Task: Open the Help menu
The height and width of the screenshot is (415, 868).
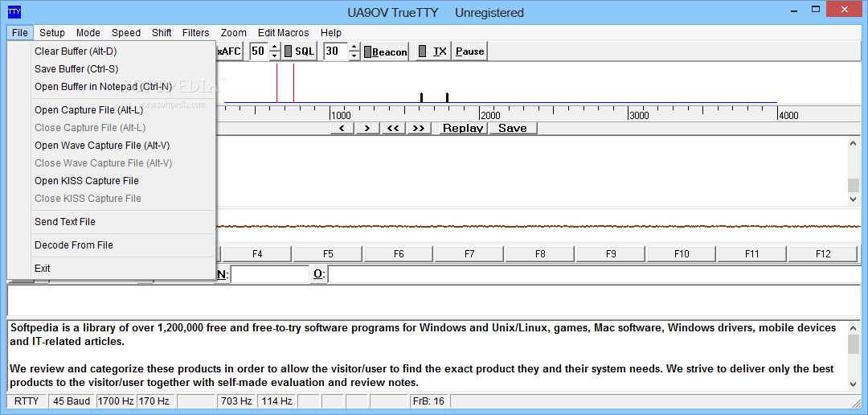Action: point(331,33)
